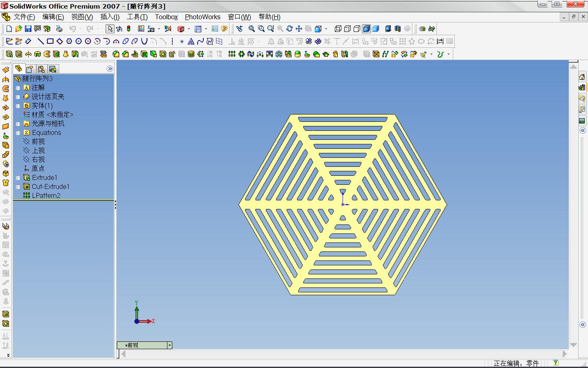Open the 插入(I) menu
This screenshot has height=368, width=588.
(110, 17)
